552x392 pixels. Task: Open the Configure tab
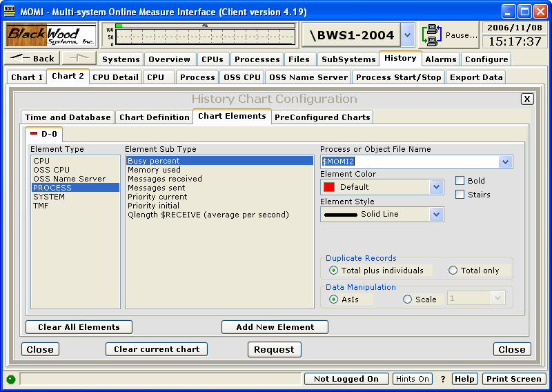[x=486, y=59]
